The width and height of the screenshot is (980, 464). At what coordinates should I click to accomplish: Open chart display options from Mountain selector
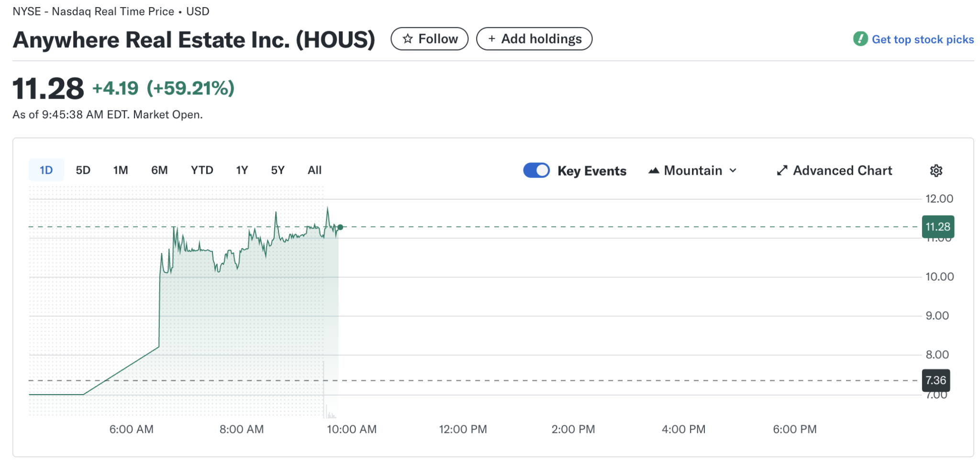[x=692, y=170]
